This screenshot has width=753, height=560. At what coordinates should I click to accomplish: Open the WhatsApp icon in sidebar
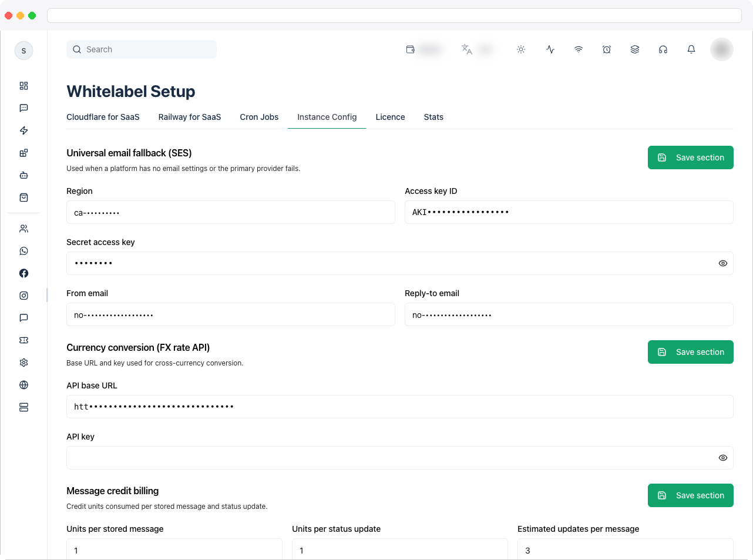(23, 251)
